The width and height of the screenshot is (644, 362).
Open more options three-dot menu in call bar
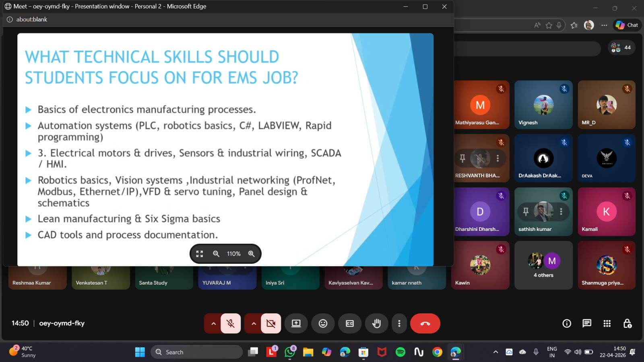coord(399,323)
